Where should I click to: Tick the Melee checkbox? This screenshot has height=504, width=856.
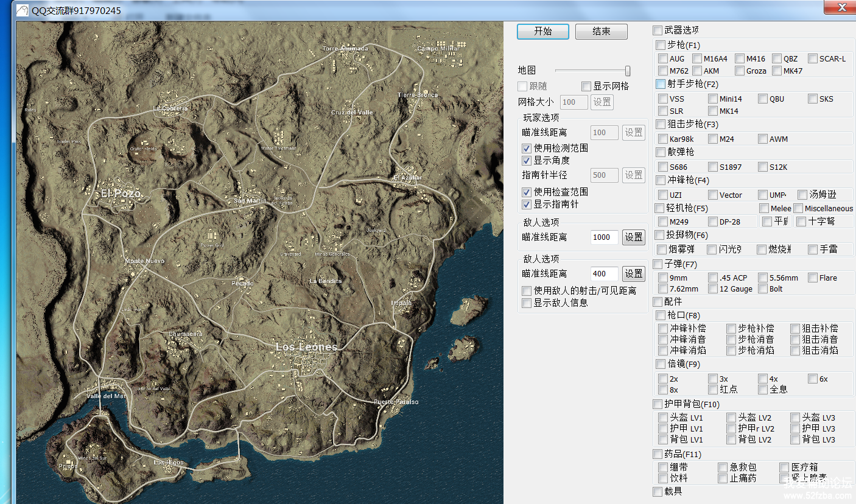[x=764, y=208]
